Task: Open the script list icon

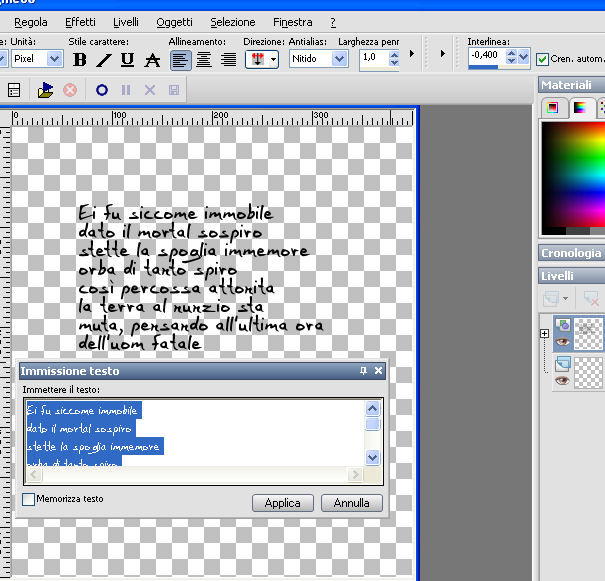Action: (14, 90)
